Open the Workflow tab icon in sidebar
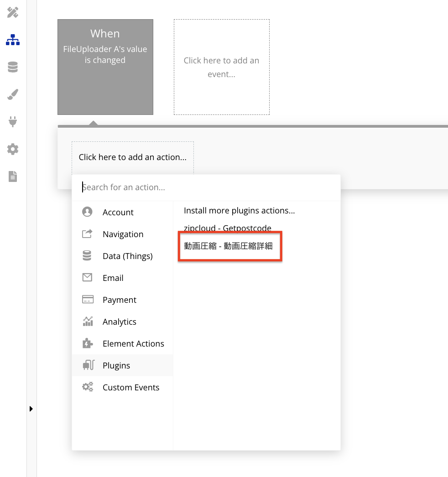This screenshot has height=477, width=448. 13,40
